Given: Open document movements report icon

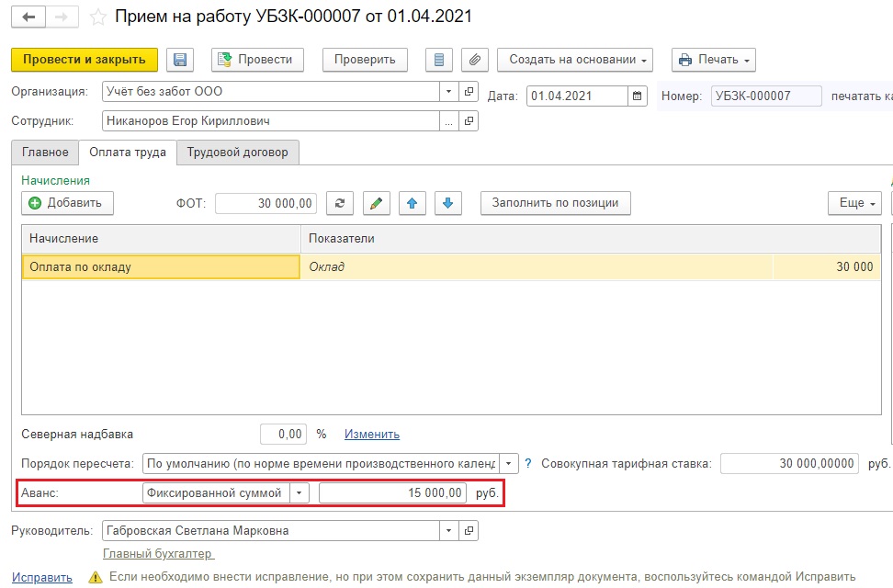Looking at the screenshot, I should (439, 60).
